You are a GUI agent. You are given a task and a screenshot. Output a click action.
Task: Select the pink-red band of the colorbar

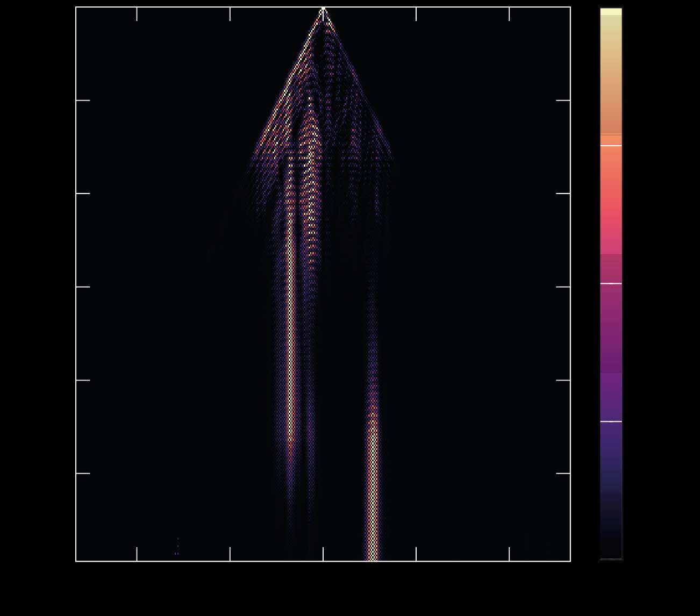(x=611, y=226)
